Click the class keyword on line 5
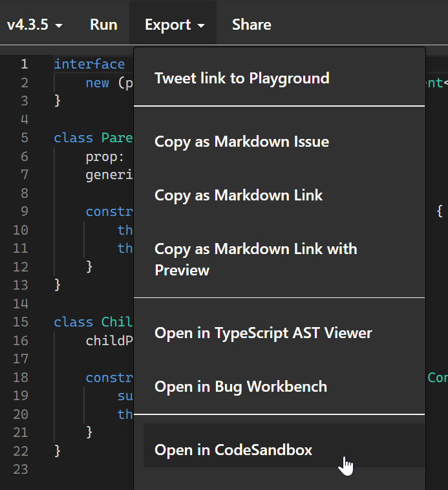The height and width of the screenshot is (490, 448). pos(73,138)
